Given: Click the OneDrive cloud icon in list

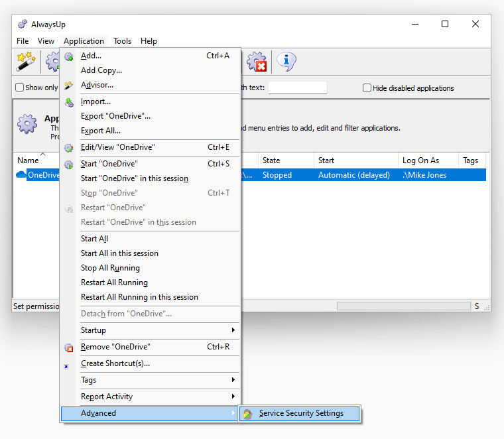Looking at the screenshot, I should (x=21, y=175).
